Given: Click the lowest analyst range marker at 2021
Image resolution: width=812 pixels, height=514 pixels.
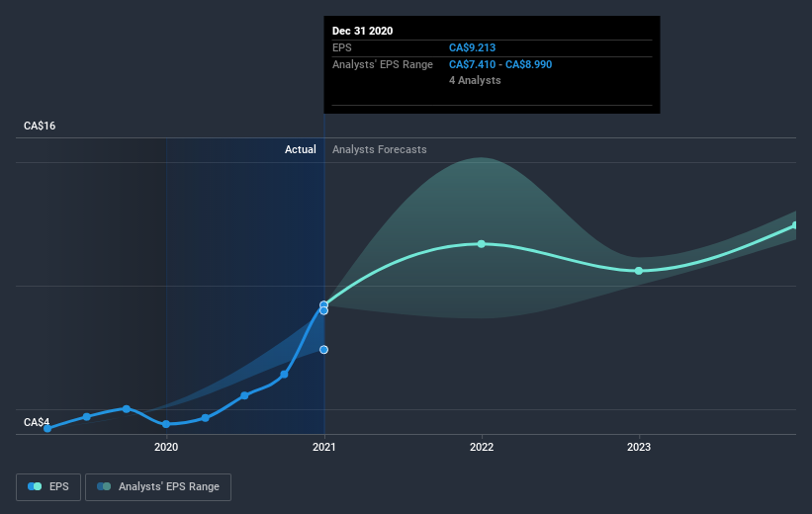Looking at the screenshot, I should click(323, 350).
